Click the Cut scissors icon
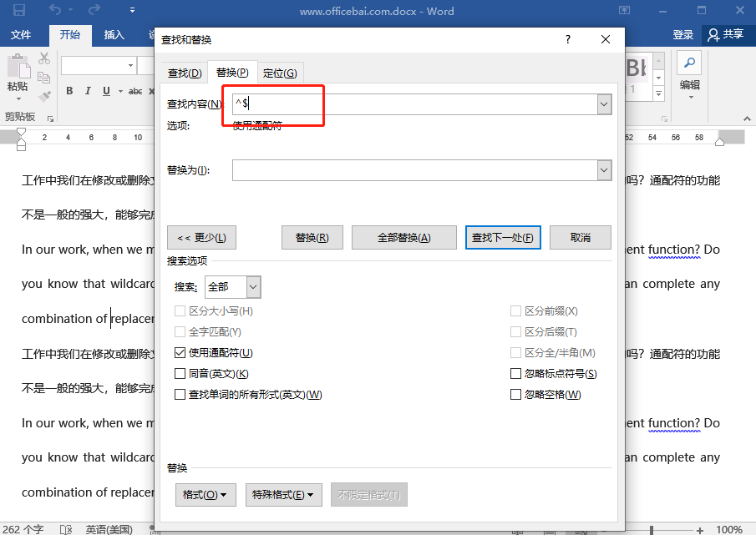Viewport: 756px width, 535px height. 44,58
